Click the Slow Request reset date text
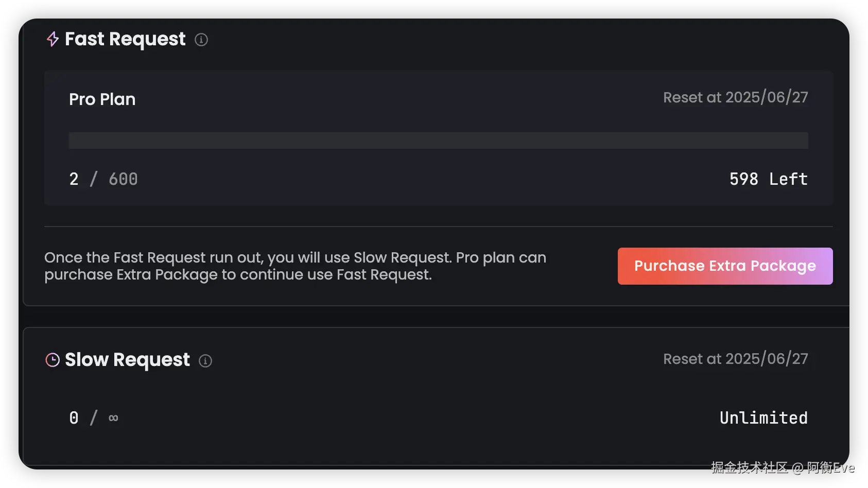 pyautogui.click(x=735, y=359)
